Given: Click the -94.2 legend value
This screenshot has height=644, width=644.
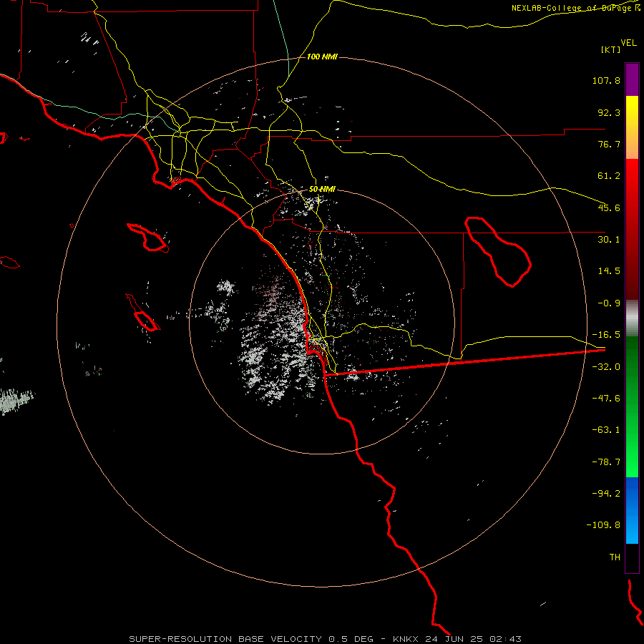Looking at the screenshot, I should (x=606, y=494).
